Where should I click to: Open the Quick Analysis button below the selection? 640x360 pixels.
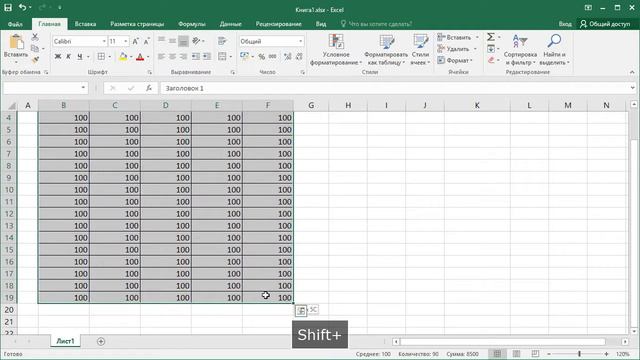[301, 311]
